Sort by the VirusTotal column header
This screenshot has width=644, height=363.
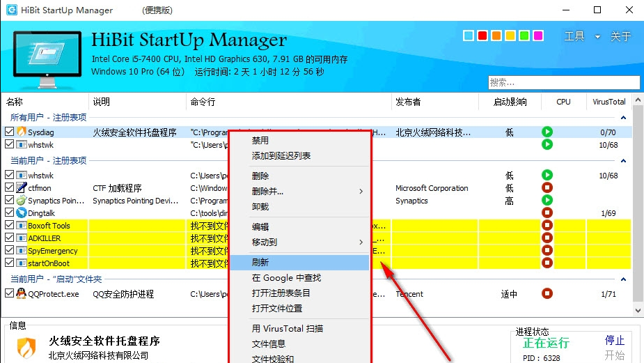point(608,102)
